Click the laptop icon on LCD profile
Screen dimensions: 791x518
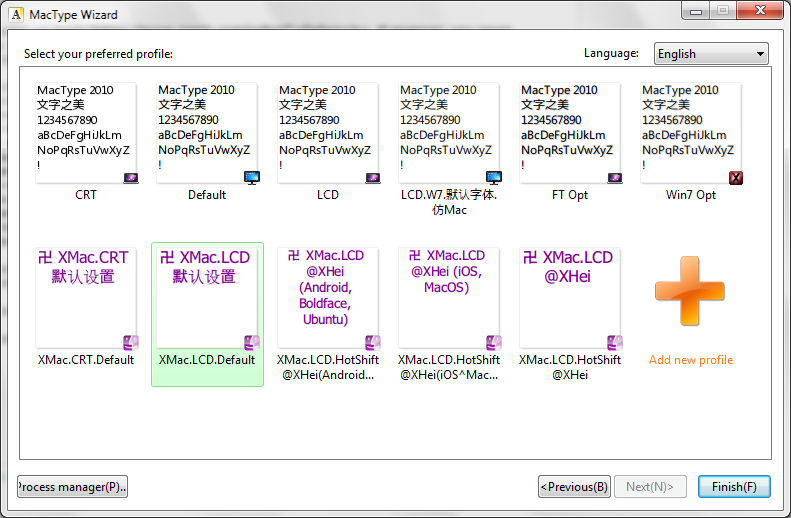tap(373, 178)
